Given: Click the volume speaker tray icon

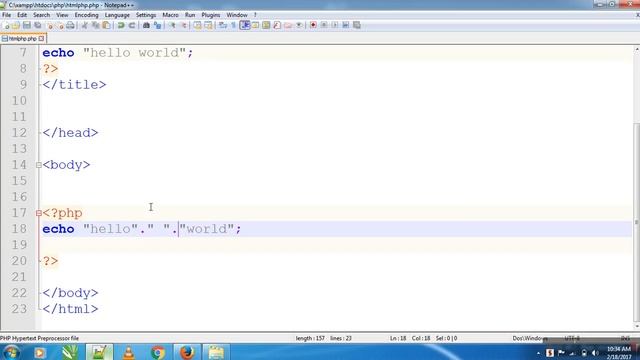Looking at the screenshot, I should pos(595,353).
